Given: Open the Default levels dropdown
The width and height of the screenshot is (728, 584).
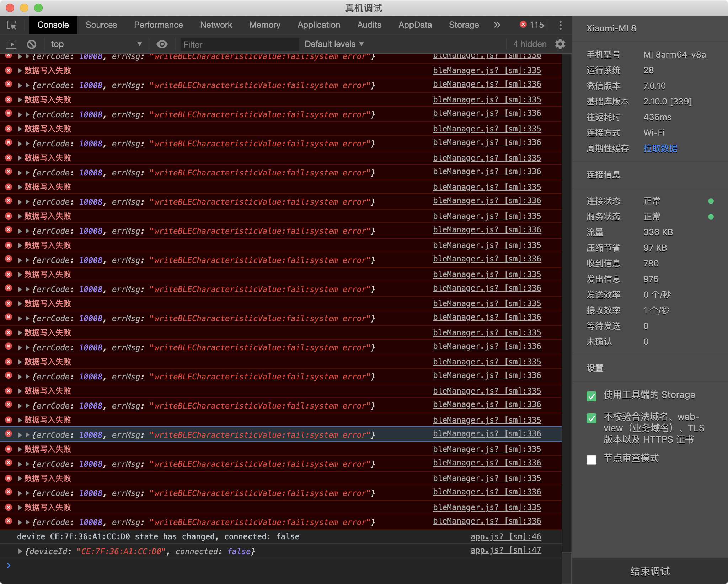Looking at the screenshot, I should coord(334,44).
